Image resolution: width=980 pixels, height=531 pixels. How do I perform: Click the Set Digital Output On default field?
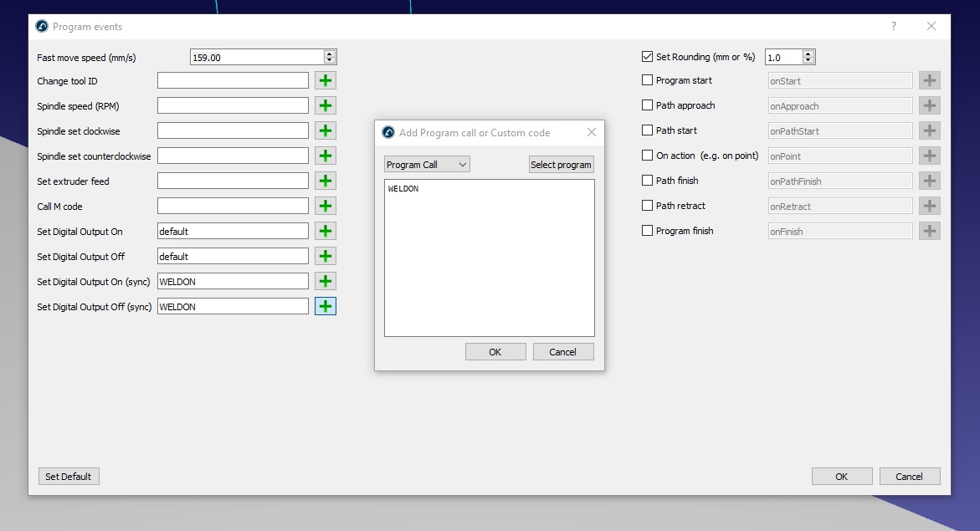[233, 231]
